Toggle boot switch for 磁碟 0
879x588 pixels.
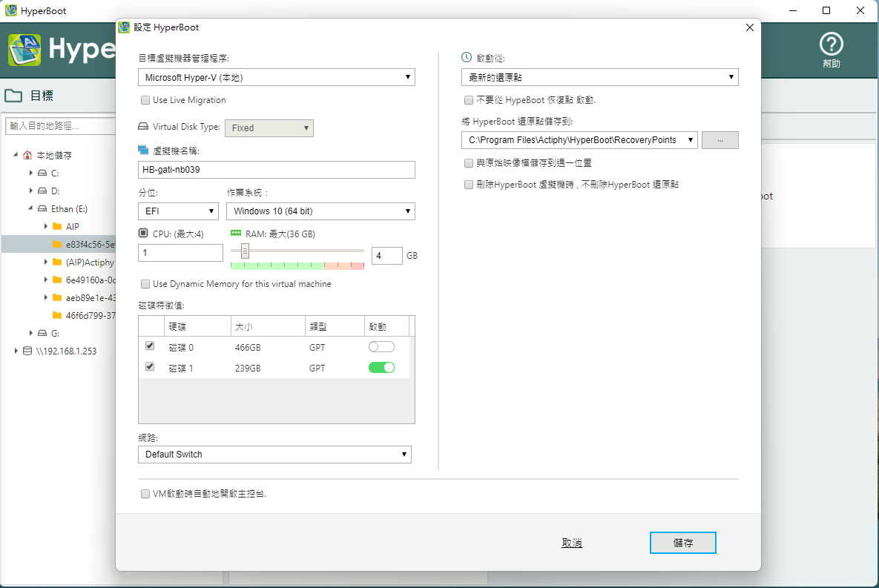click(x=381, y=347)
